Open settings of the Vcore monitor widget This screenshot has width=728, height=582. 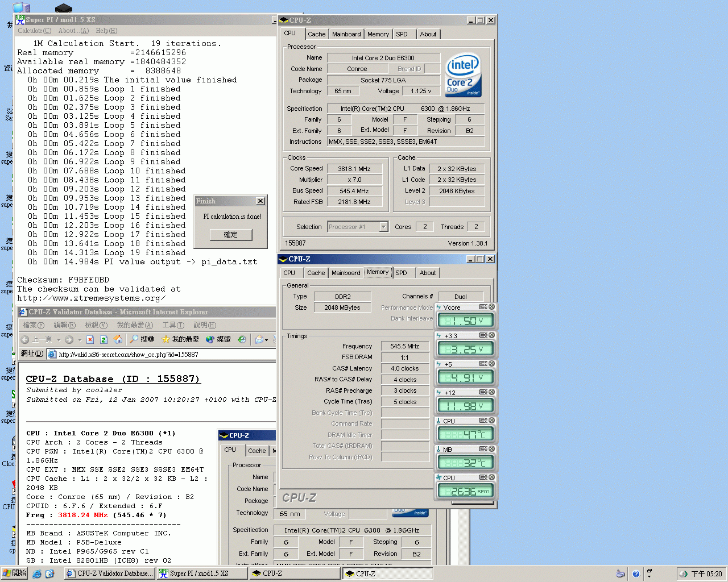(x=482, y=307)
